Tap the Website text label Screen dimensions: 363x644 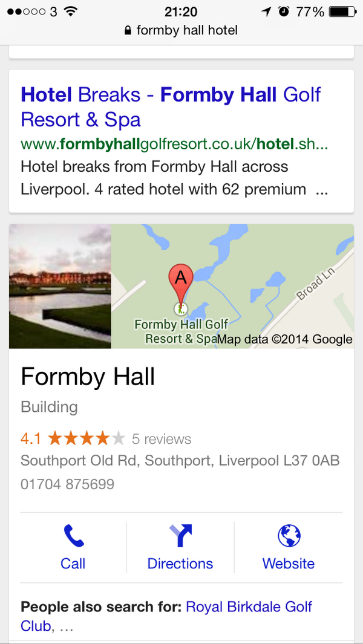[289, 563]
